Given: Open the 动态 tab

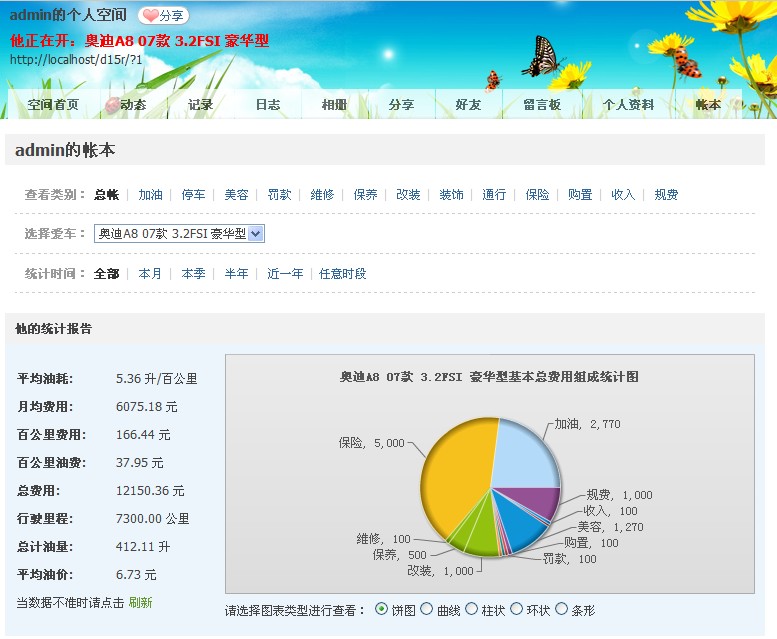Looking at the screenshot, I should point(133,105).
